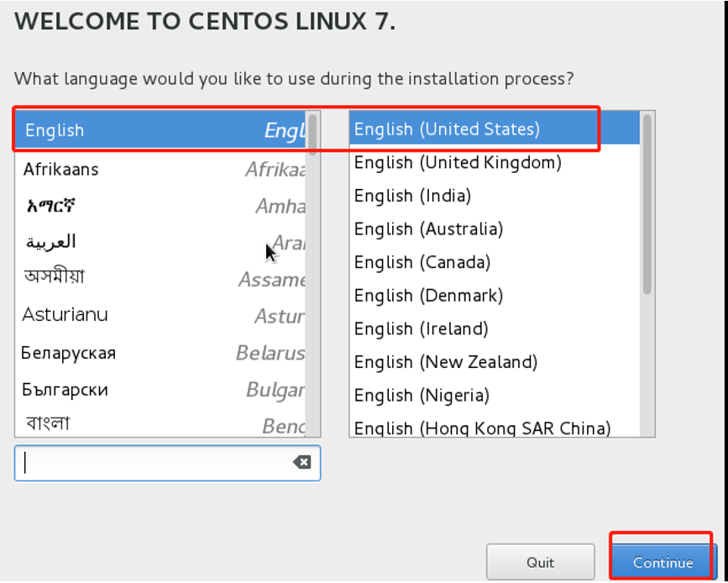Click the locale list vertical scrollbar

pyautogui.click(x=647, y=274)
